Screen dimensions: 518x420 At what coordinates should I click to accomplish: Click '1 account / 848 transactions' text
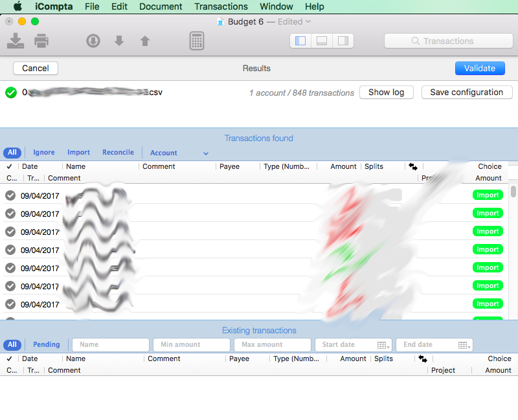click(302, 93)
